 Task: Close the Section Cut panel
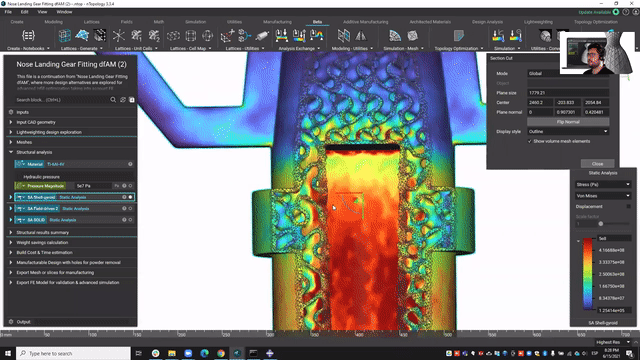[597, 164]
